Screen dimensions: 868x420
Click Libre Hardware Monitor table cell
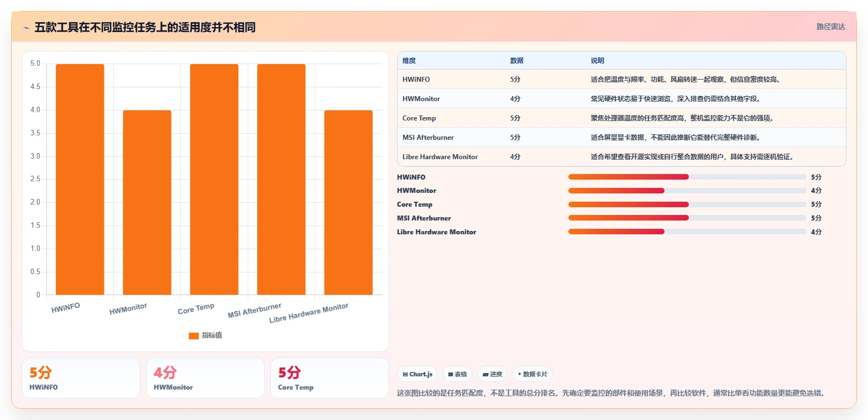pyautogui.click(x=440, y=157)
